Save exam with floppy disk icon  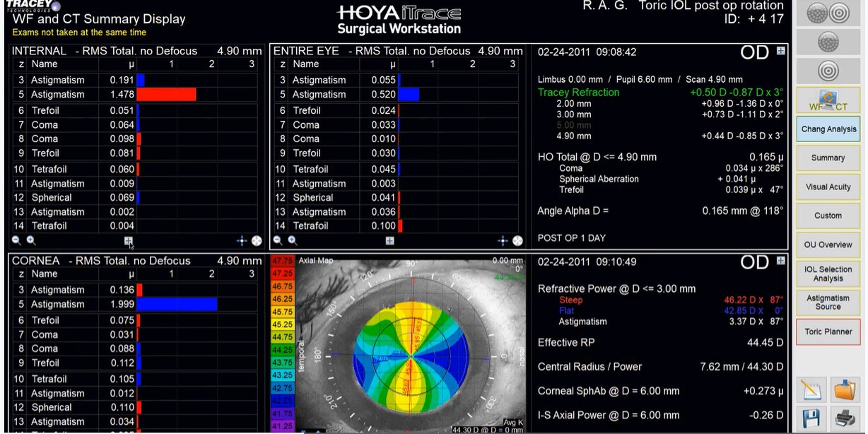click(x=811, y=418)
